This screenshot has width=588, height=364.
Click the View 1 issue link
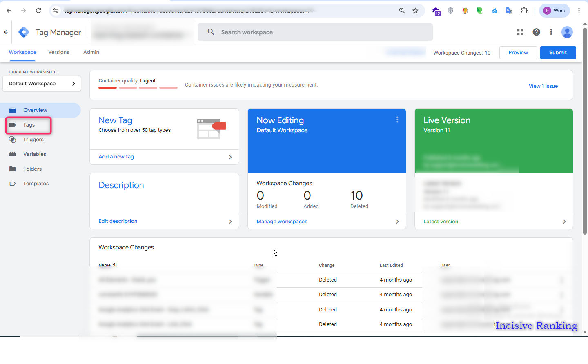(543, 86)
